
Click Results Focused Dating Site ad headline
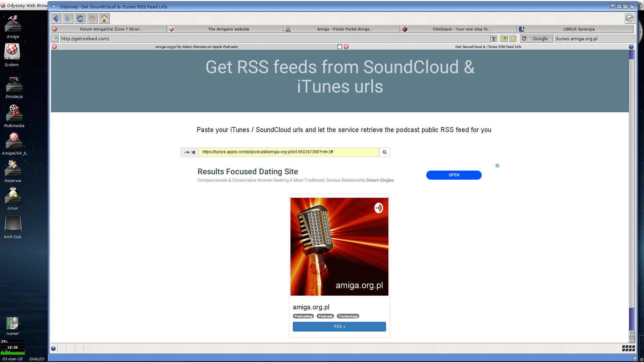pyautogui.click(x=248, y=172)
